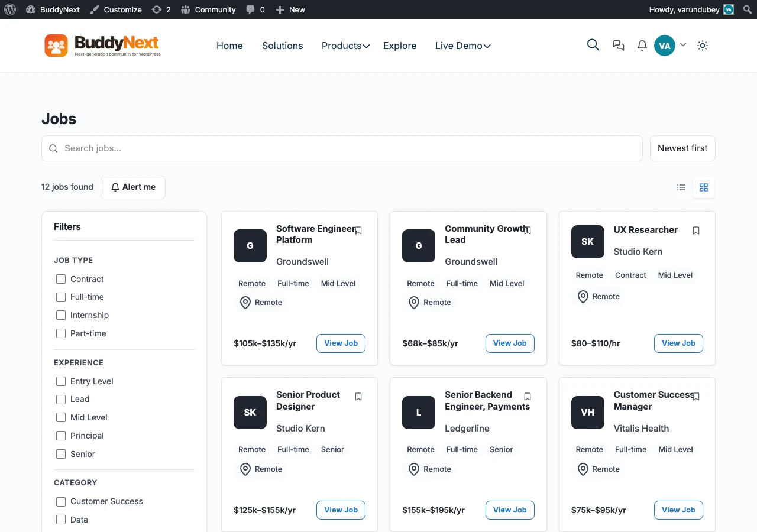
Task: Click the Contract tag on UX Researcher card
Action: click(x=630, y=275)
